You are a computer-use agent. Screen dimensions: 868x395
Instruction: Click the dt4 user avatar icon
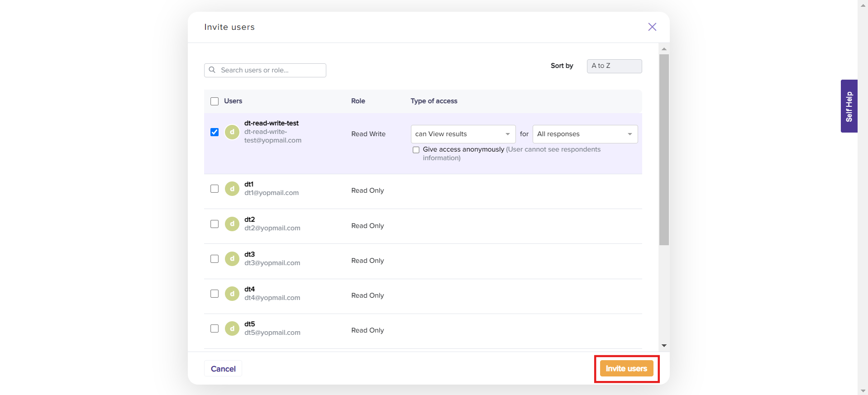(x=232, y=294)
